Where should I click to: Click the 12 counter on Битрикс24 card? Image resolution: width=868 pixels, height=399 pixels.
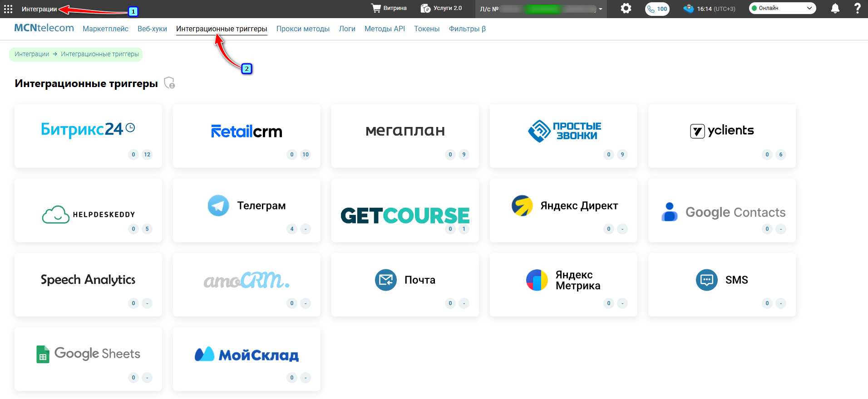[147, 155]
